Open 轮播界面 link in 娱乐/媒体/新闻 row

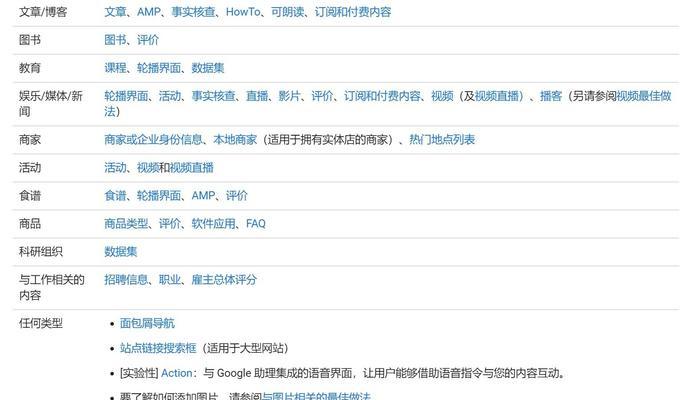pyautogui.click(x=126, y=96)
